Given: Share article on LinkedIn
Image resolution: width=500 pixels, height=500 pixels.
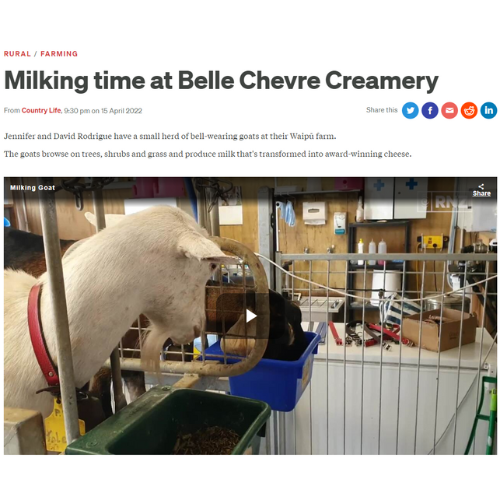Looking at the screenshot, I should click(489, 110).
